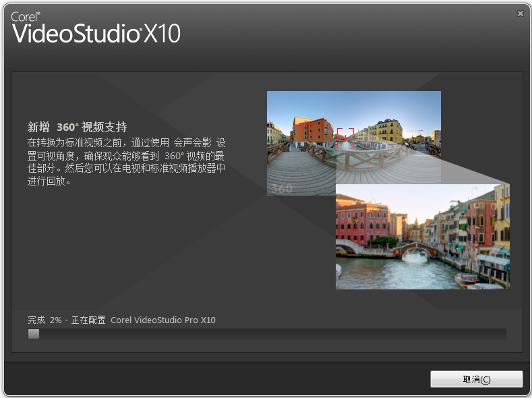Click the empty part of the progress bar
532x398 pixels.
pyautogui.click(x=270, y=334)
